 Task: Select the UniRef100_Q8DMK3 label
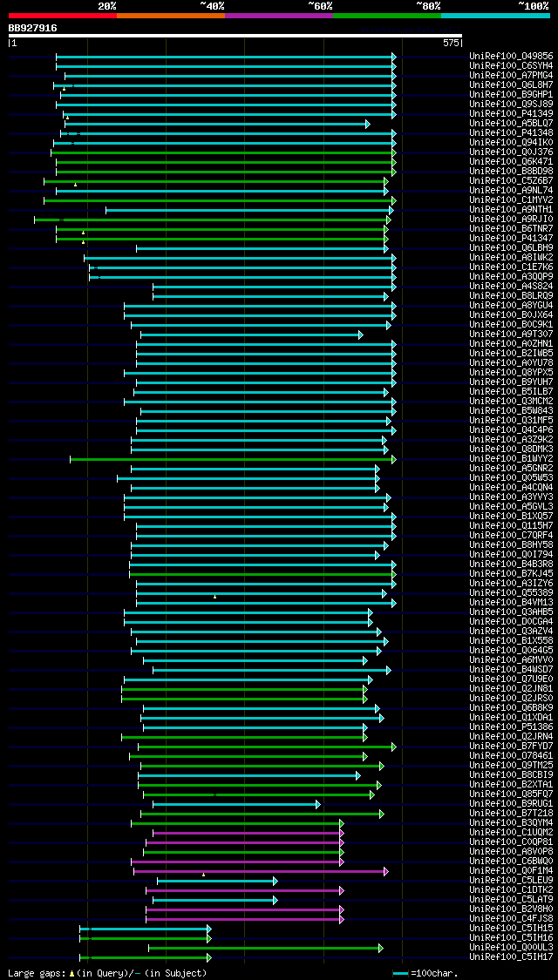tap(511, 449)
